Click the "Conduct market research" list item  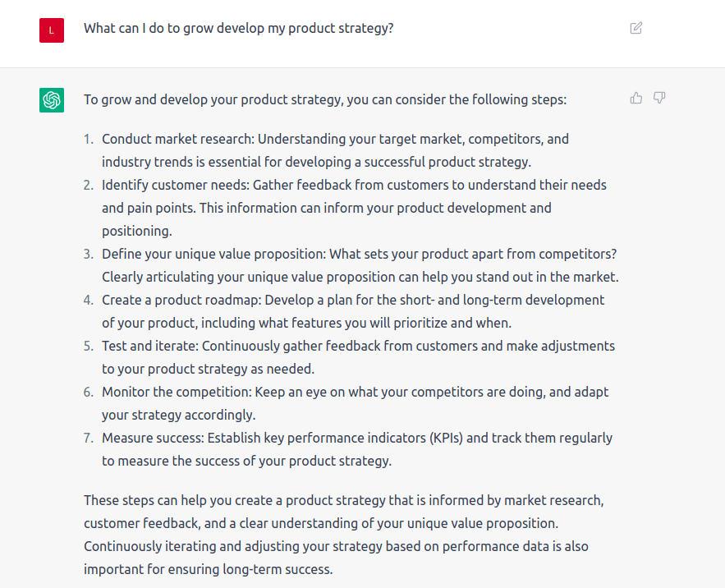(178, 140)
